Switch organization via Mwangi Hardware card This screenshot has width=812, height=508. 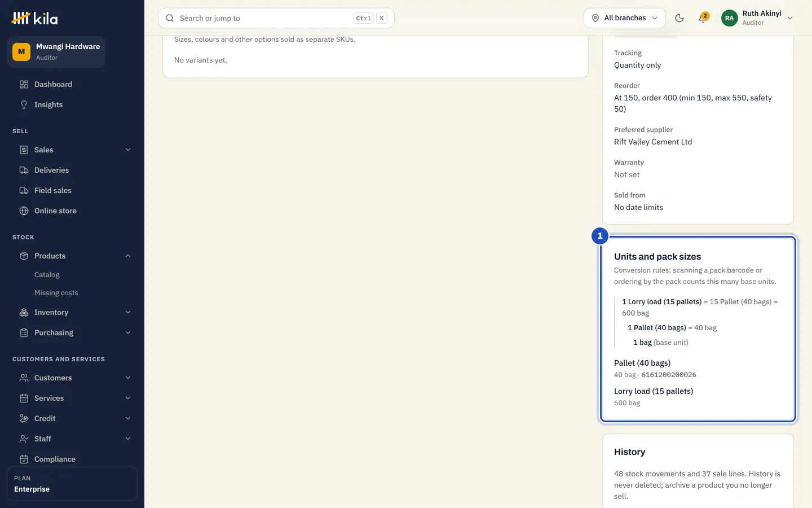[x=56, y=52]
